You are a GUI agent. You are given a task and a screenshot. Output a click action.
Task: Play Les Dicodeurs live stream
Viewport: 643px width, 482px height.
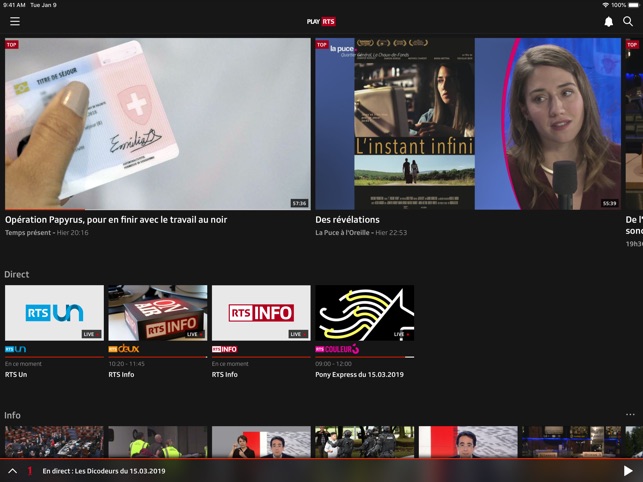[x=627, y=471]
